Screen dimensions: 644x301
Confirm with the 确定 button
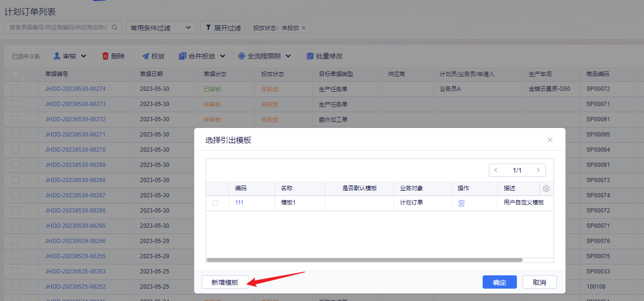point(500,282)
